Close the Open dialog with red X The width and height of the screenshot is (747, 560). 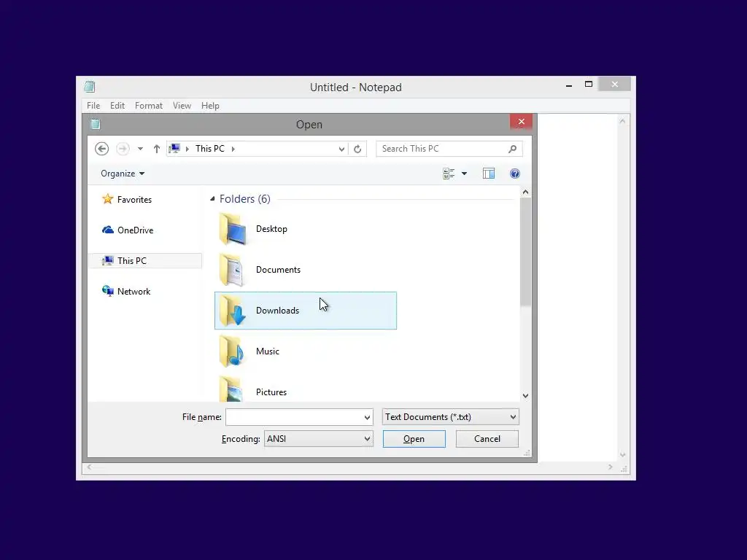pyautogui.click(x=521, y=122)
